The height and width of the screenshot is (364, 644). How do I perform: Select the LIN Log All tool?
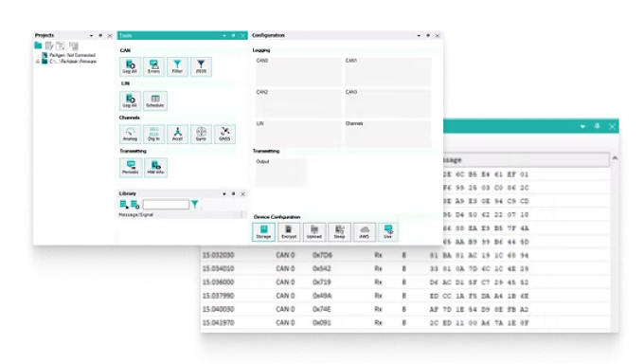click(130, 100)
